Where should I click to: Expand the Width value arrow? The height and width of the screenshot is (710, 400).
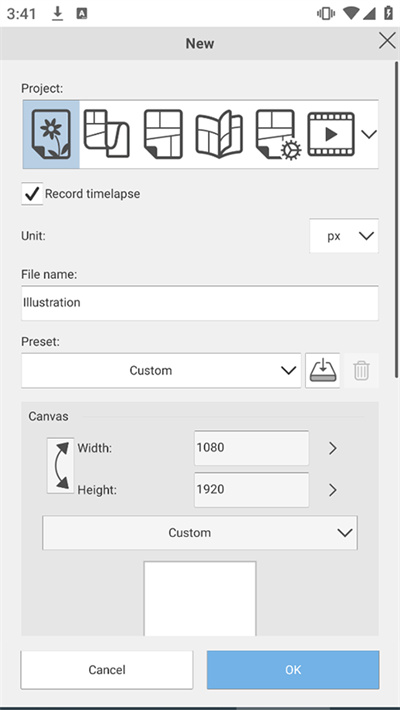coord(333,448)
